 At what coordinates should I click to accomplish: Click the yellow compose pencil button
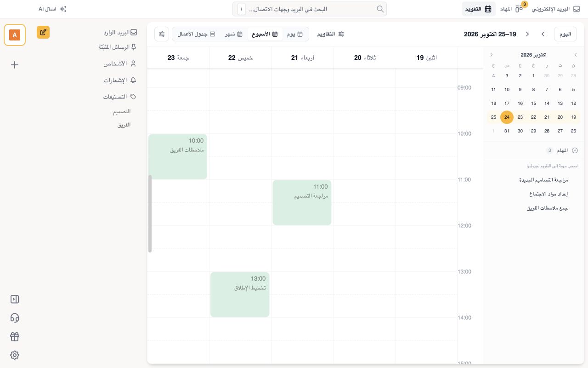(43, 32)
